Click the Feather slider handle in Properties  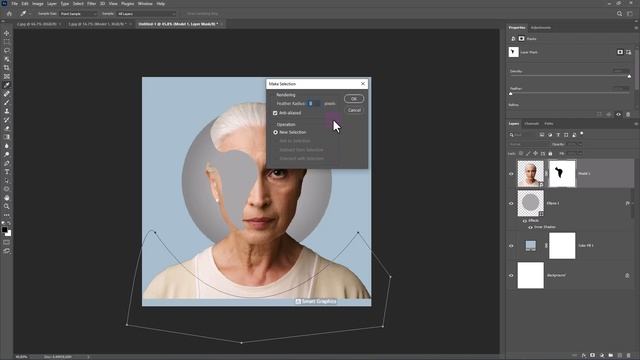click(511, 94)
